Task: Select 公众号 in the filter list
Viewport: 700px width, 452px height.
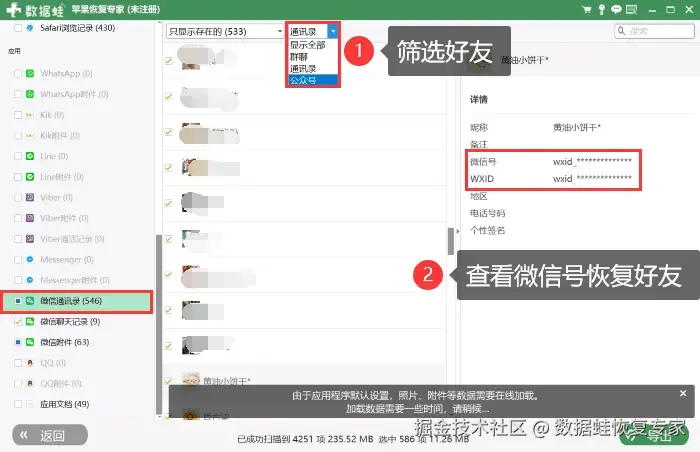Action: point(313,80)
